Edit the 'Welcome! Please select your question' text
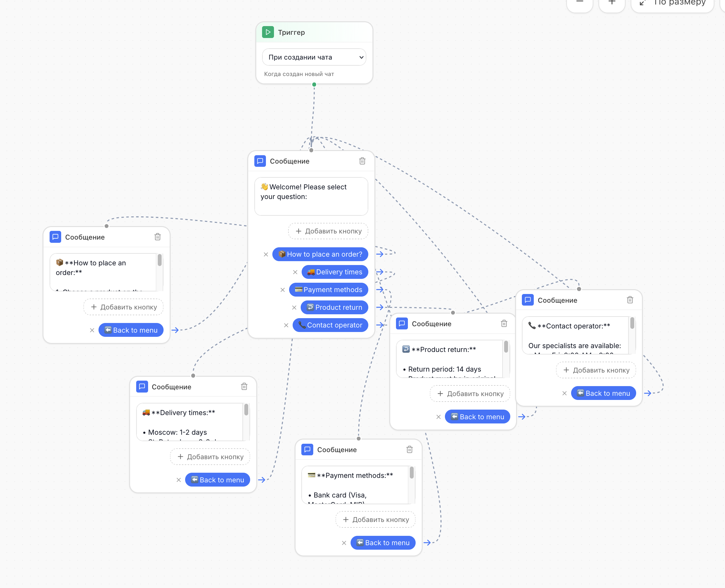725x588 pixels. coord(311,196)
